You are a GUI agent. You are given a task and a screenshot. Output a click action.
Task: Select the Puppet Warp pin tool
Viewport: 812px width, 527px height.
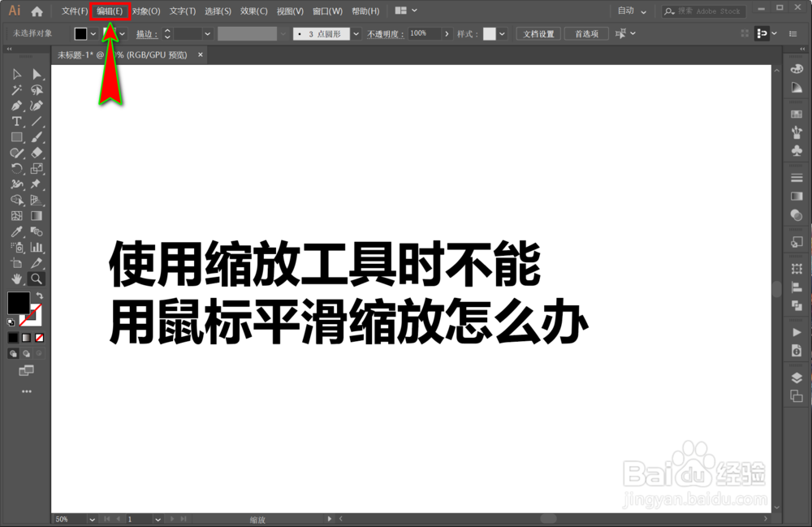point(37,184)
